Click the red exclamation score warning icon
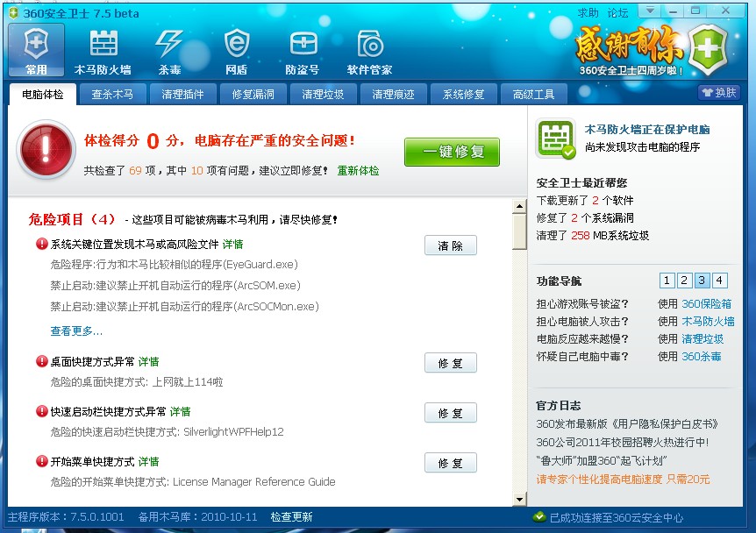Viewport: 756px width, 533px height. [x=46, y=149]
